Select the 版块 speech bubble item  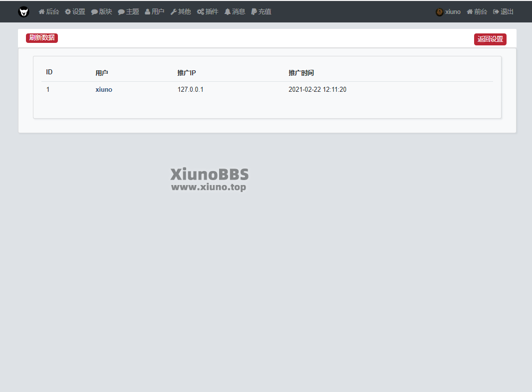pyautogui.click(x=102, y=12)
